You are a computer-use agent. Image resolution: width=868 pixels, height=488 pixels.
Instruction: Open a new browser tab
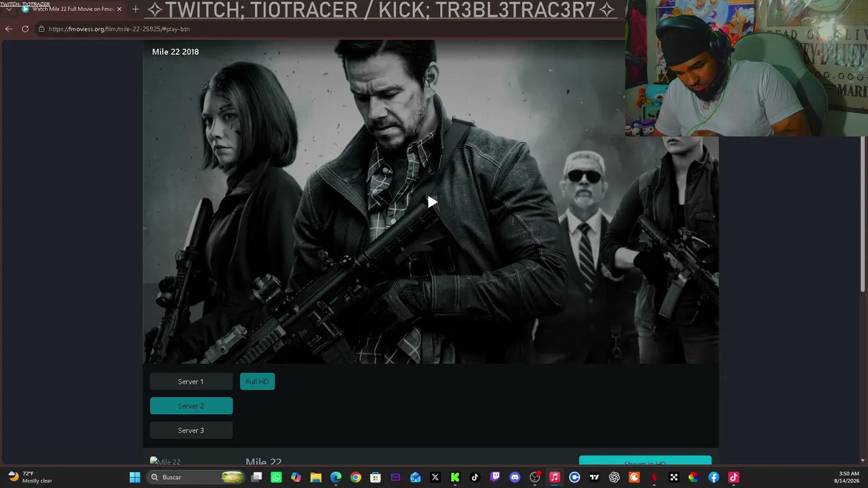pos(136,9)
